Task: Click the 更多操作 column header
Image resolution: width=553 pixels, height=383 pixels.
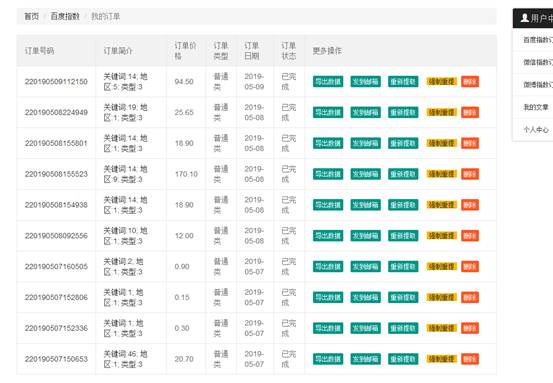Action: click(401, 51)
